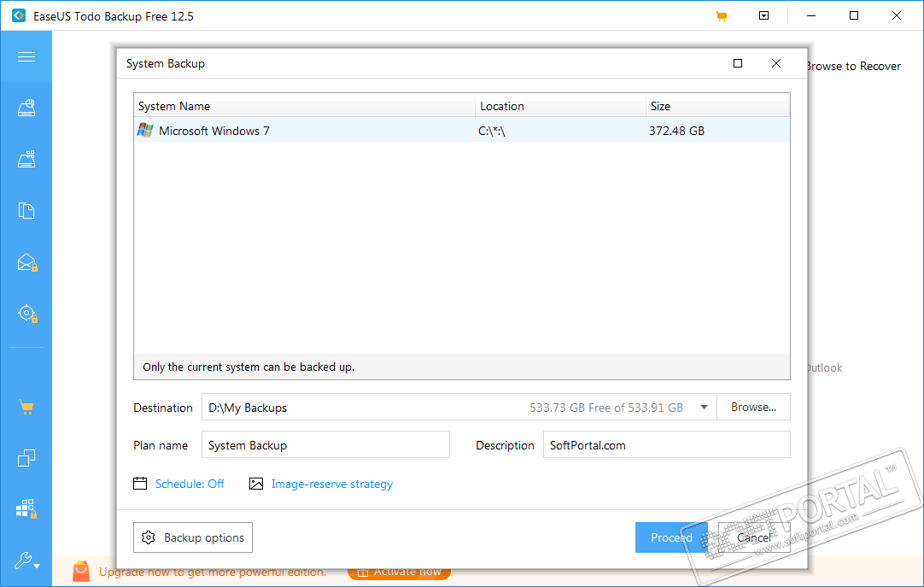
Task: Click the Location column header
Action: point(560,106)
